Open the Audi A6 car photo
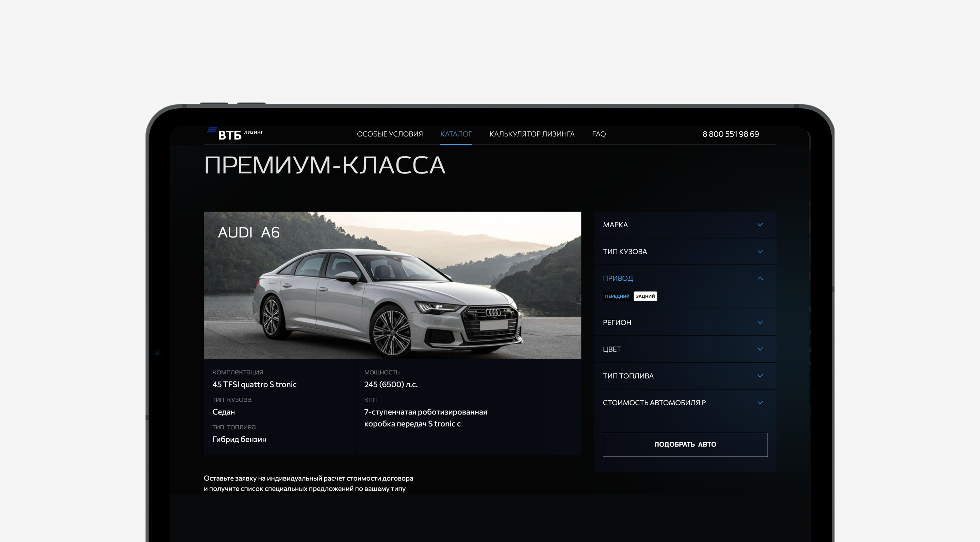980x542 pixels. pos(392,285)
